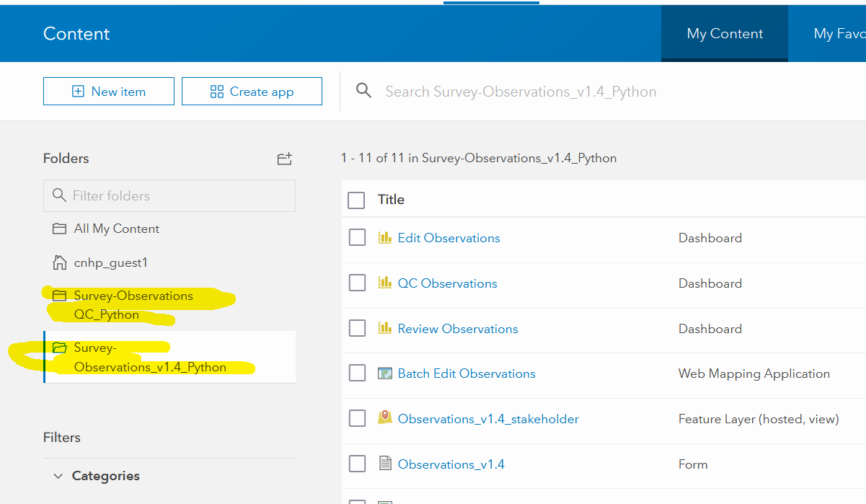Check the select-all checkbox beside Title
This screenshot has height=504, width=866.
click(356, 200)
